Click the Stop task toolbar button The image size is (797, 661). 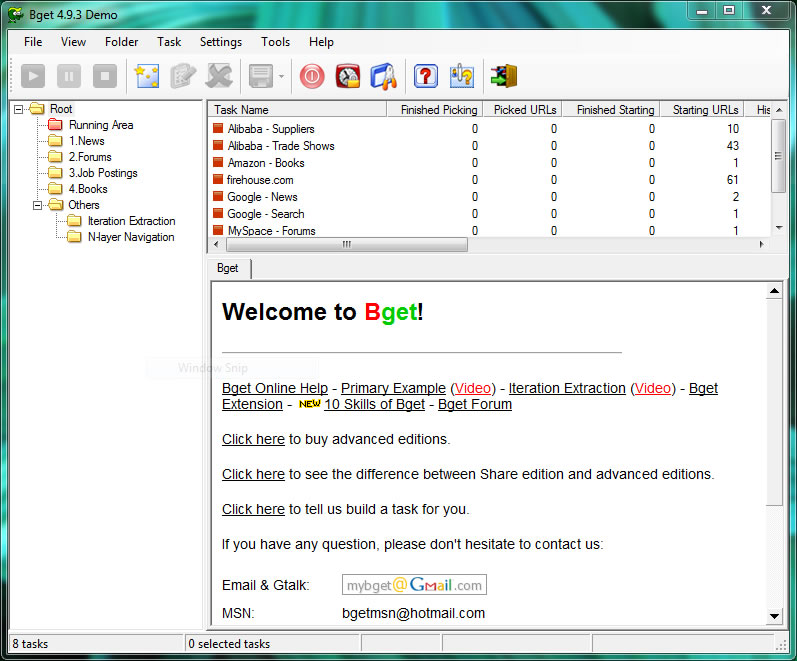pos(105,76)
